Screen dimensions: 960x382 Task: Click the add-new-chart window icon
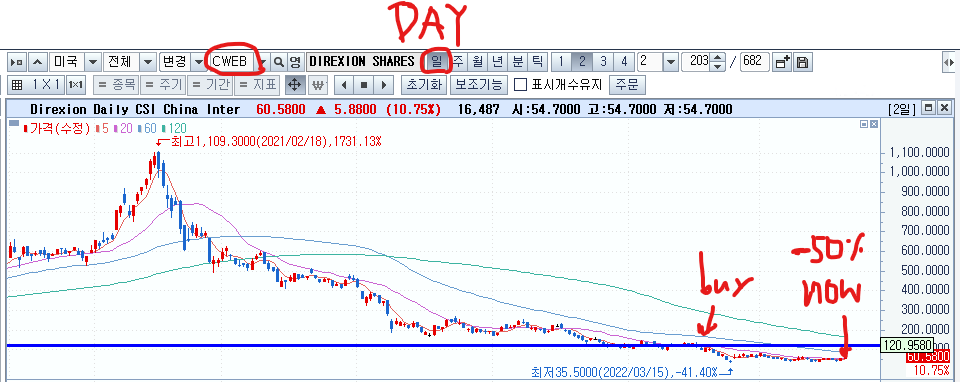coord(782,61)
